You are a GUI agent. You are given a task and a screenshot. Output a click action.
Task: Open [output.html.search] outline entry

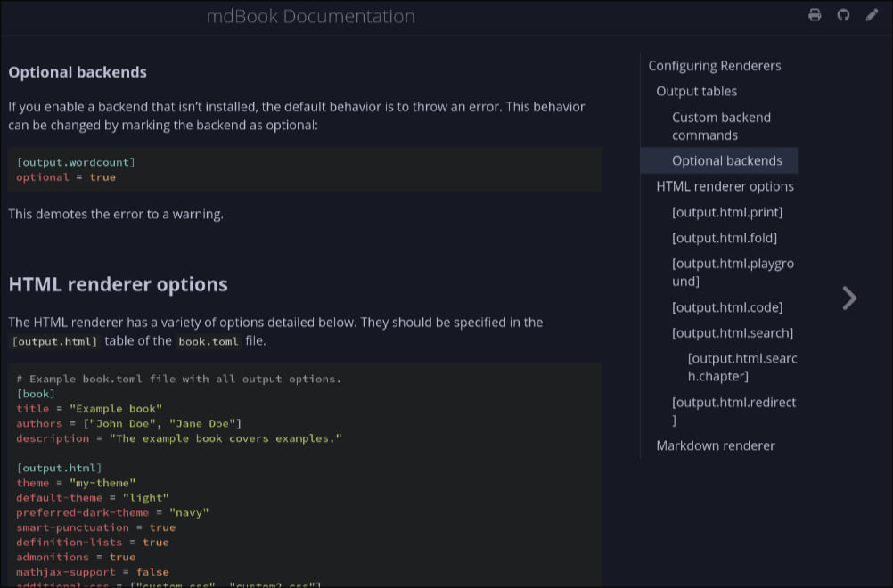click(x=733, y=333)
